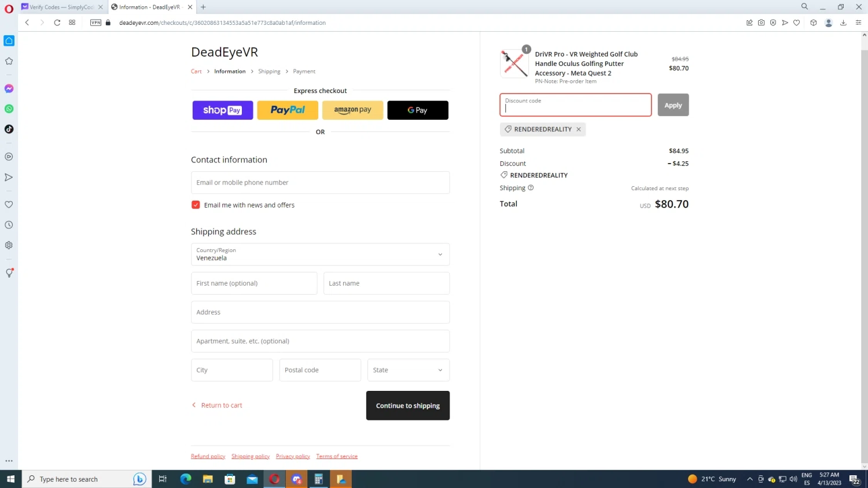Open sidebar history clock icon
The width and height of the screenshot is (868, 488).
point(9,225)
